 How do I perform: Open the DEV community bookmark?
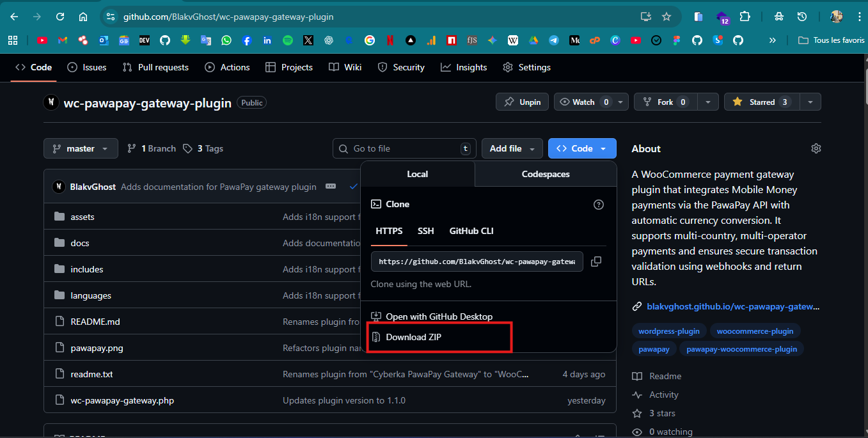pyautogui.click(x=145, y=40)
